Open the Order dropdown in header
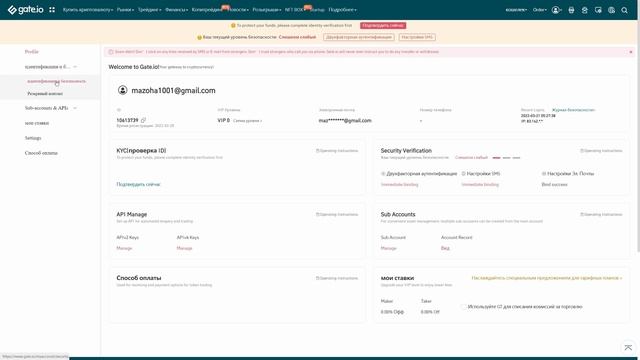 540,10
